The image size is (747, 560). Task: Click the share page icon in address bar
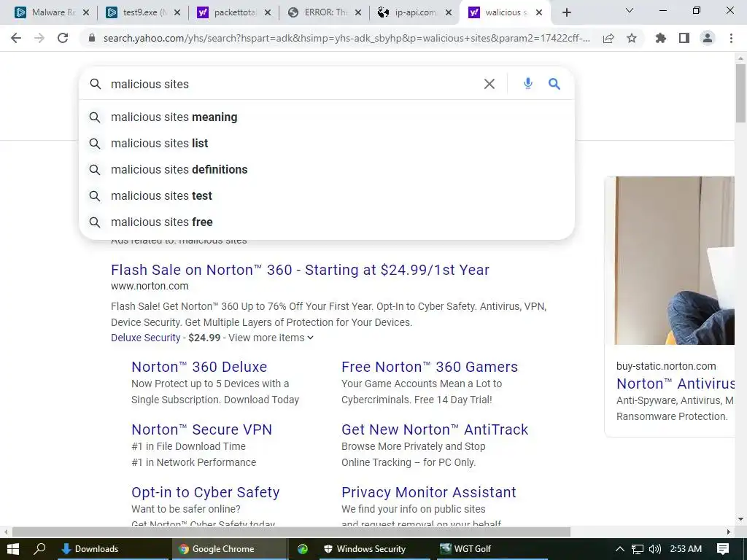(608, 39)
